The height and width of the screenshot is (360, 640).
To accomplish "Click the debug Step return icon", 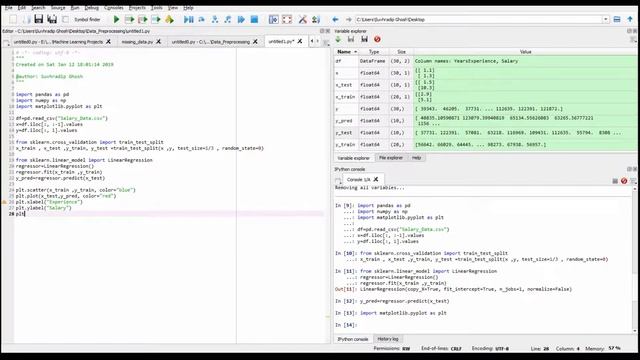I will [228, 19].
